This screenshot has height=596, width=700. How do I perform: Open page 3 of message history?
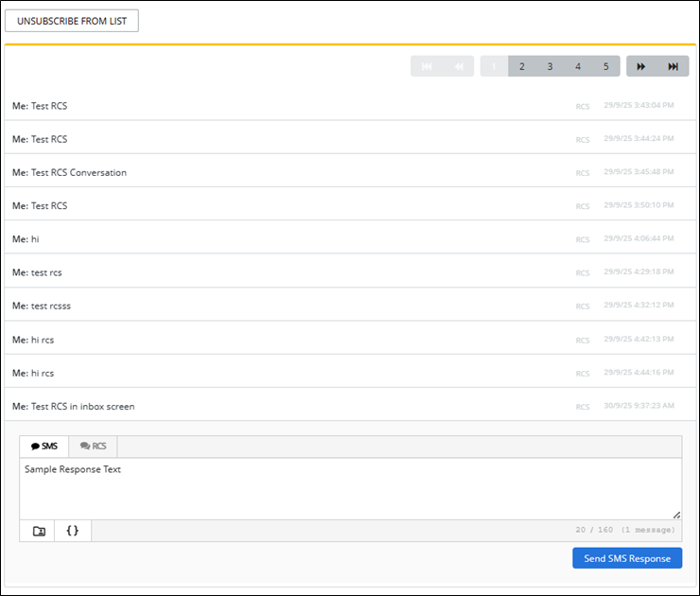coord(550,66)
